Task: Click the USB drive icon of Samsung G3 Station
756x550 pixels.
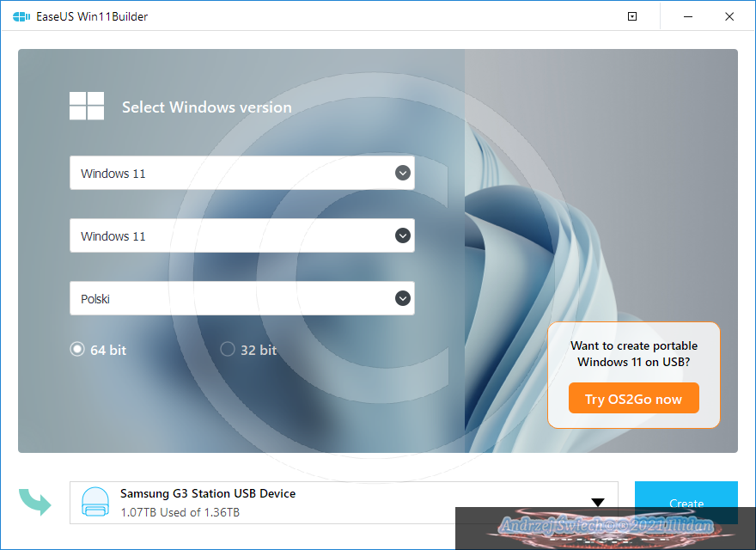Action: coord(95,502)
